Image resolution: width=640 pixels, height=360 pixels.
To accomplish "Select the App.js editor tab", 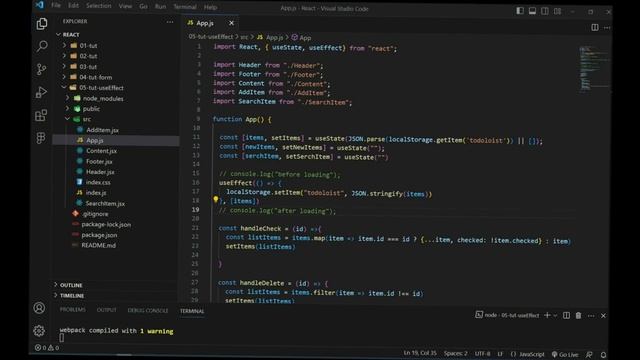I will click(x=205, y=23).
